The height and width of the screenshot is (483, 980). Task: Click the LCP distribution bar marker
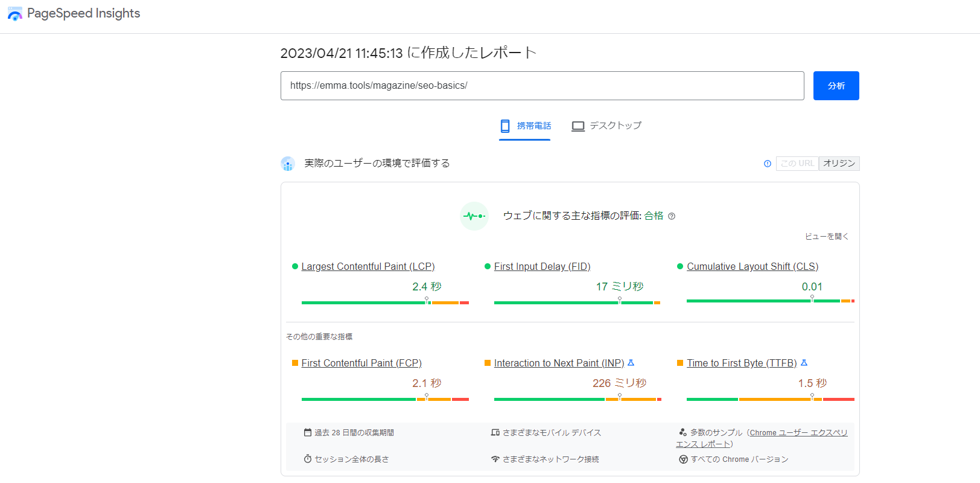tap(427, 300)
